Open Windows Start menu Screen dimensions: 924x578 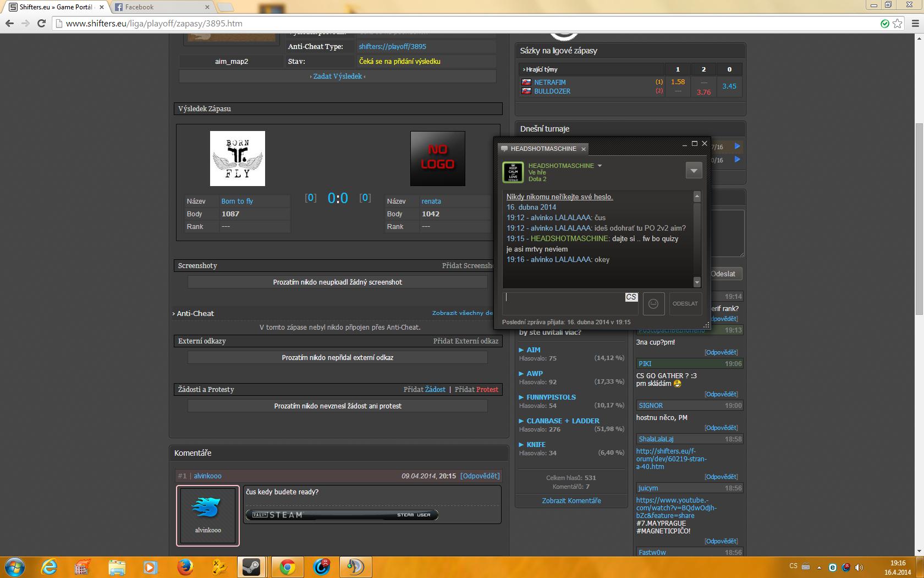[14, 566]
